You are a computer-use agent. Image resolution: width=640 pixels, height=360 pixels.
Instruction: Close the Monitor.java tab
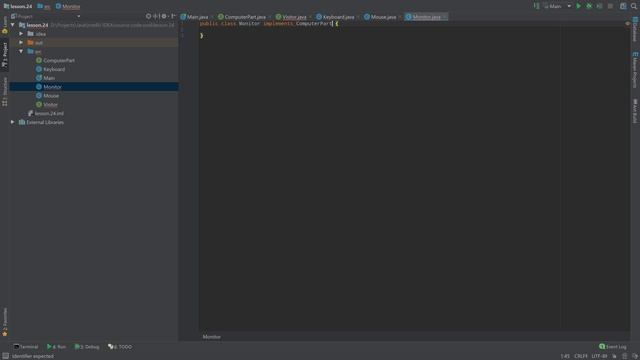445,17
